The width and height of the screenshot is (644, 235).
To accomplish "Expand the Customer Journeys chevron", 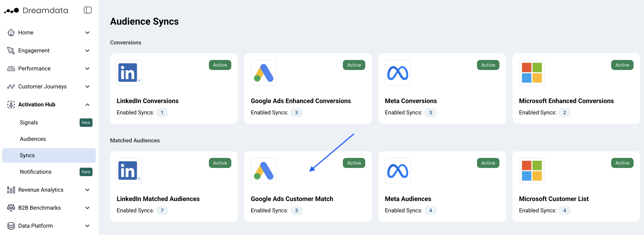I will [x=87, y=87].
